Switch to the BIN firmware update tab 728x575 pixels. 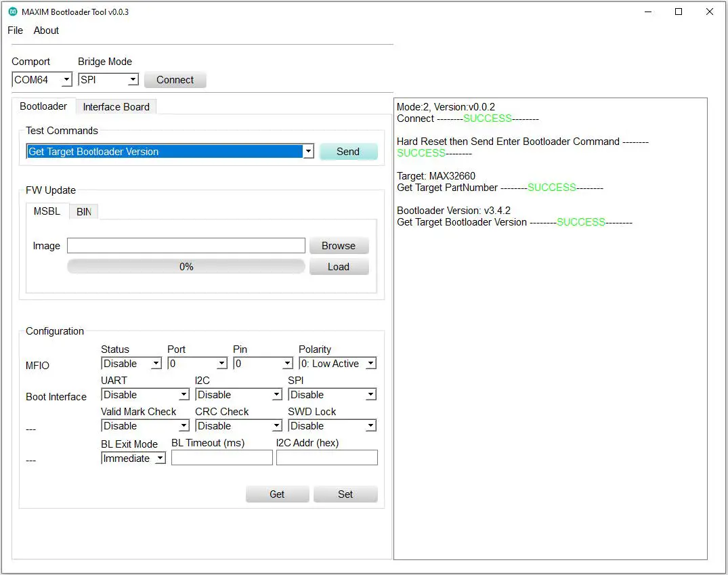pyautogui.click(x=83, y=211)
